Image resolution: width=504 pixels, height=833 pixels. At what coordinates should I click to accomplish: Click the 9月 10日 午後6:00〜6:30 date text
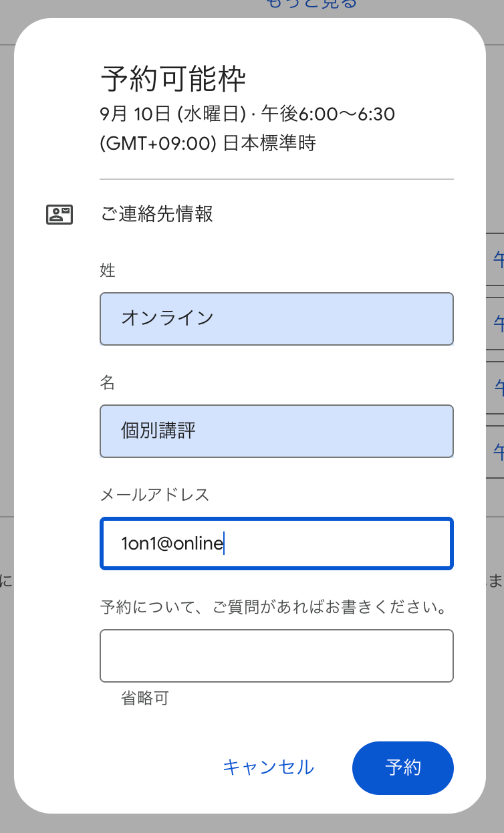click(x=247, y=114)
